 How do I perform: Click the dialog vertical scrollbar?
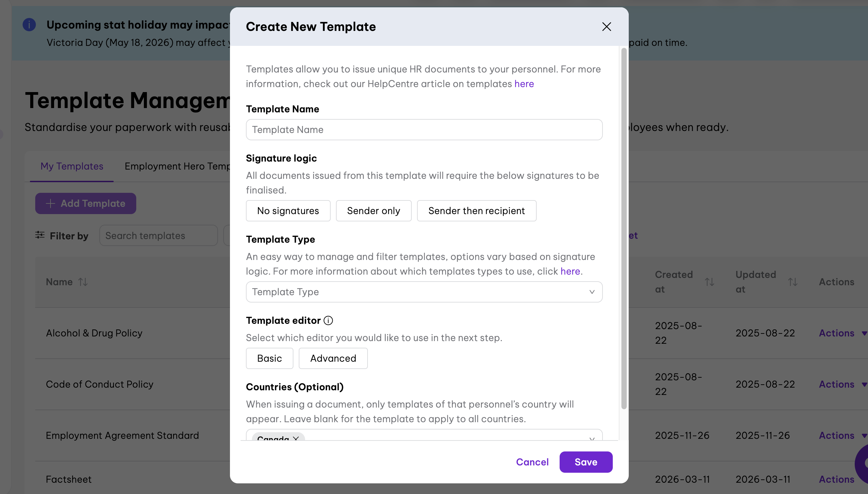[x=623, y=228]
